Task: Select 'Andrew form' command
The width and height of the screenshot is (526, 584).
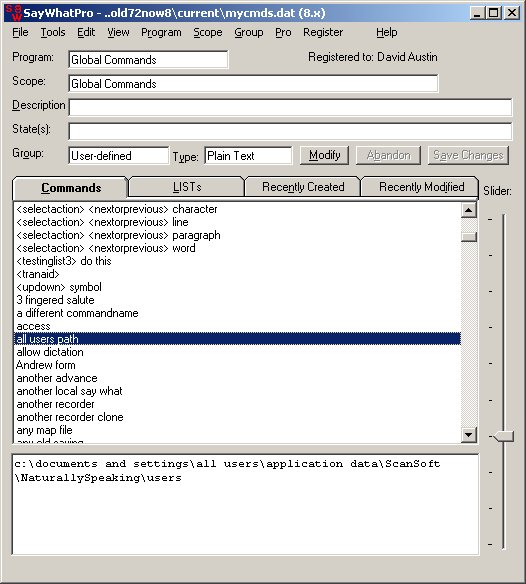Action: coord(237,365)
